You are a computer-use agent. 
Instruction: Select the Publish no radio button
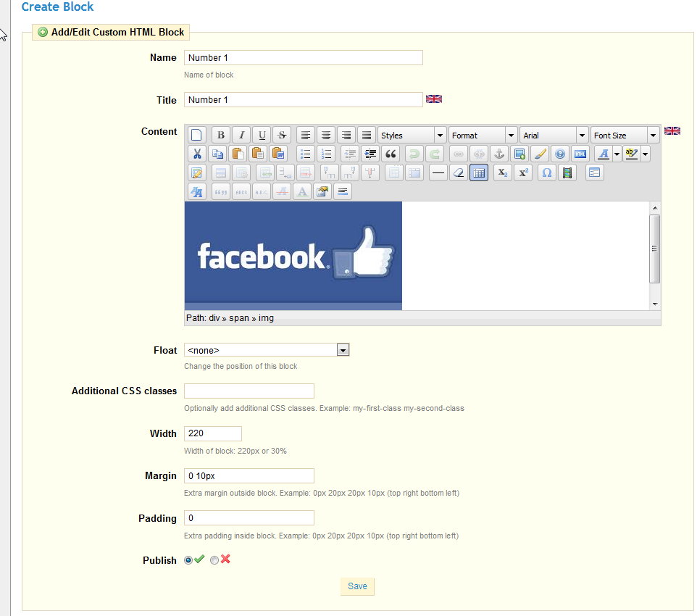(214, 560)
